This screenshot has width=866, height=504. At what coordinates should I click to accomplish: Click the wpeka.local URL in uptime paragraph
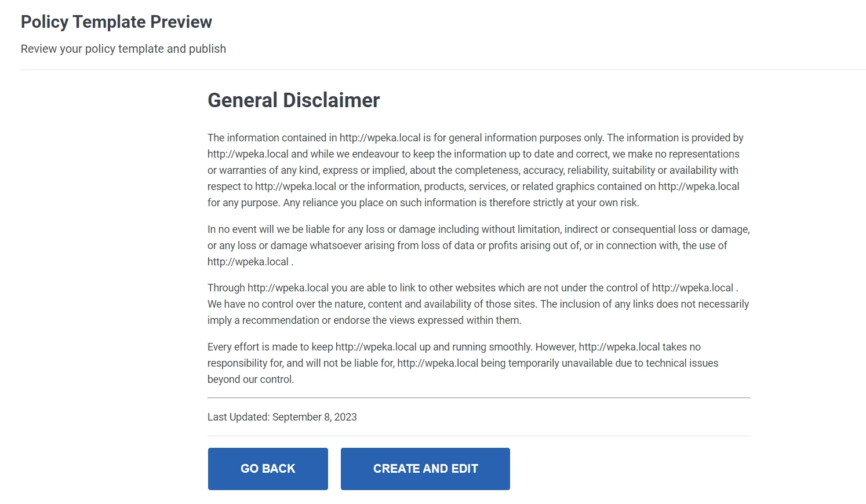376,346
